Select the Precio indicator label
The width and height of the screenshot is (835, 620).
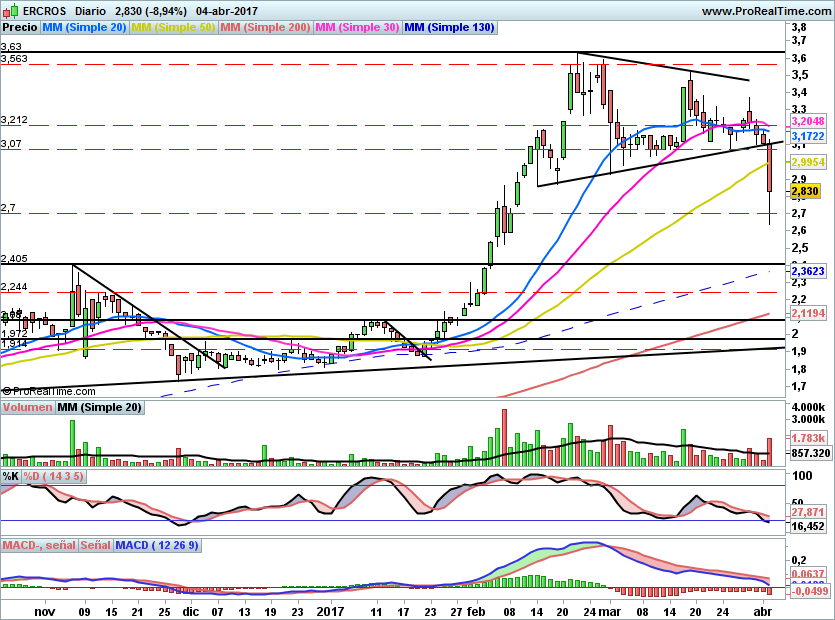click(x=20, y=27)
